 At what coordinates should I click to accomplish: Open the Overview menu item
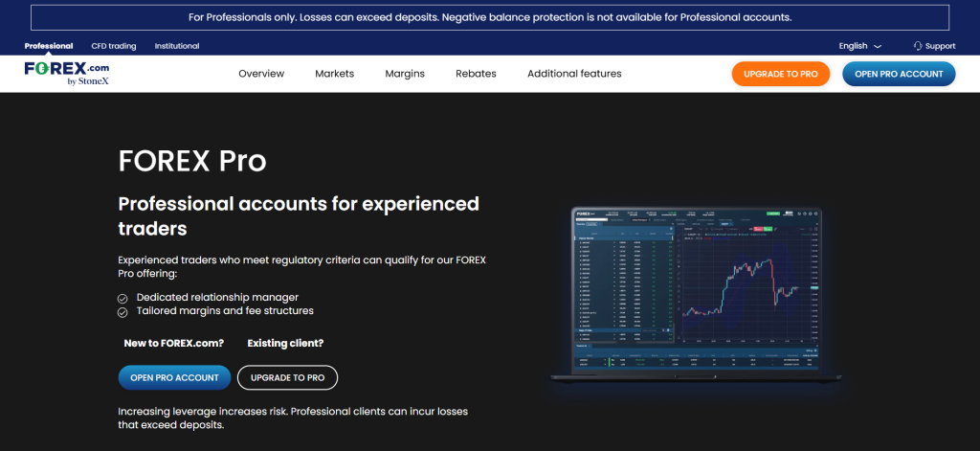pyautogui.click(x=261, y=74)
